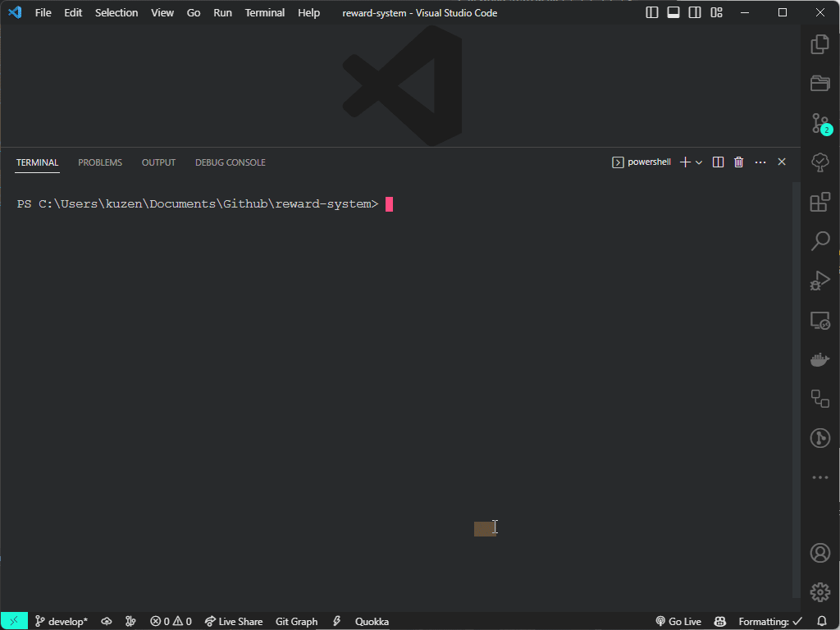Screen dimensions: 840x630
Task: Open the Selection menu
Action: [116, 13]
